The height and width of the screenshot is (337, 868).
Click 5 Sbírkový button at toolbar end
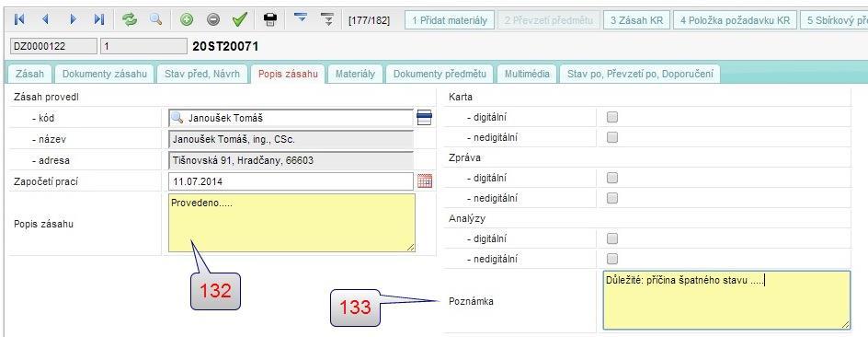point(834,20)
